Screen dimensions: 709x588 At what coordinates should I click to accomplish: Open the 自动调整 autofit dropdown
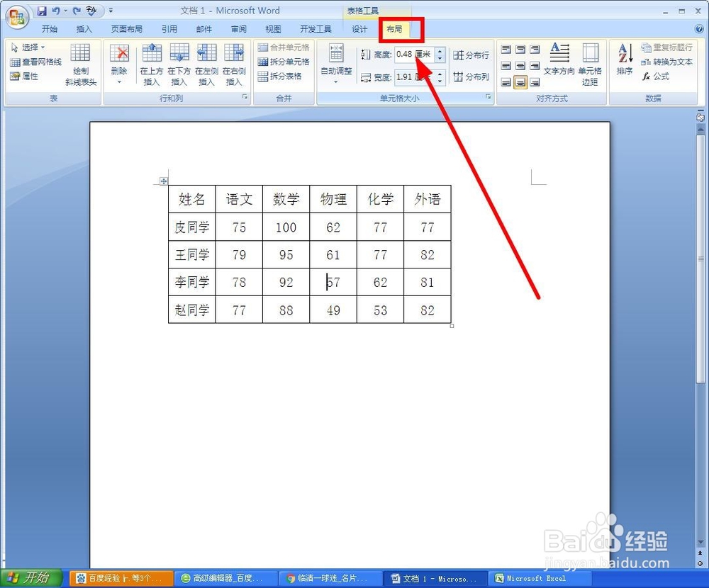(336, 64)
